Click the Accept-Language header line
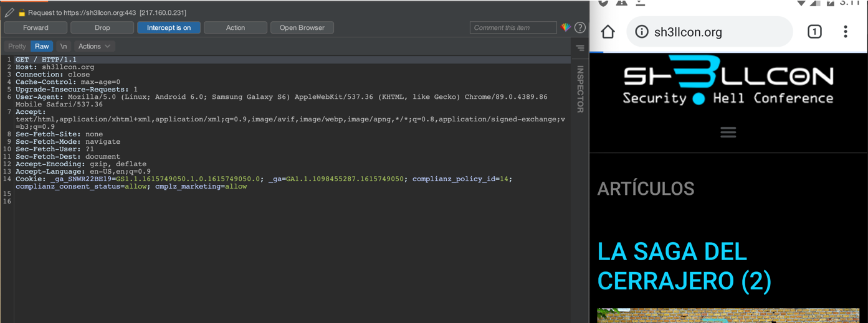The image size is (868, 323). pyautogui.click(x=83, y=172)
